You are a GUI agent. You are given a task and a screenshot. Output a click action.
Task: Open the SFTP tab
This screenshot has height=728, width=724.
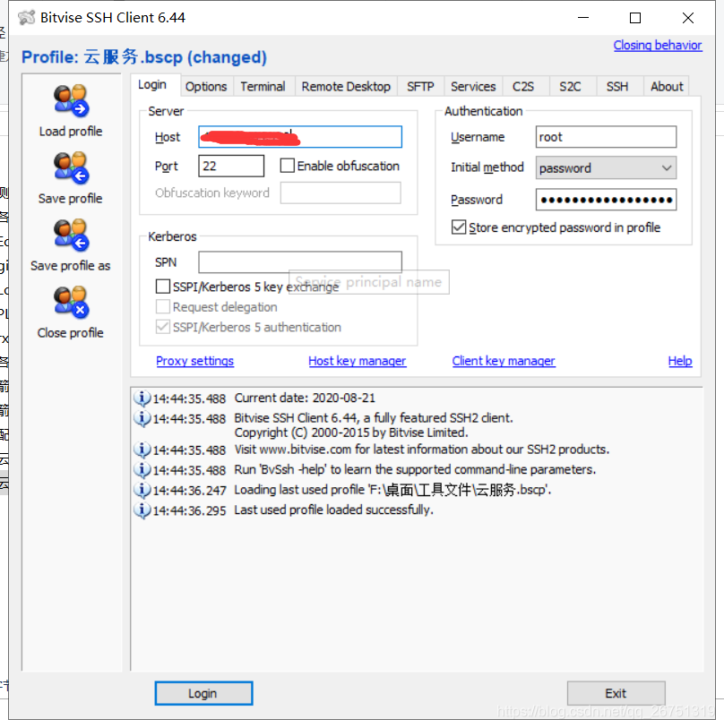420,87
